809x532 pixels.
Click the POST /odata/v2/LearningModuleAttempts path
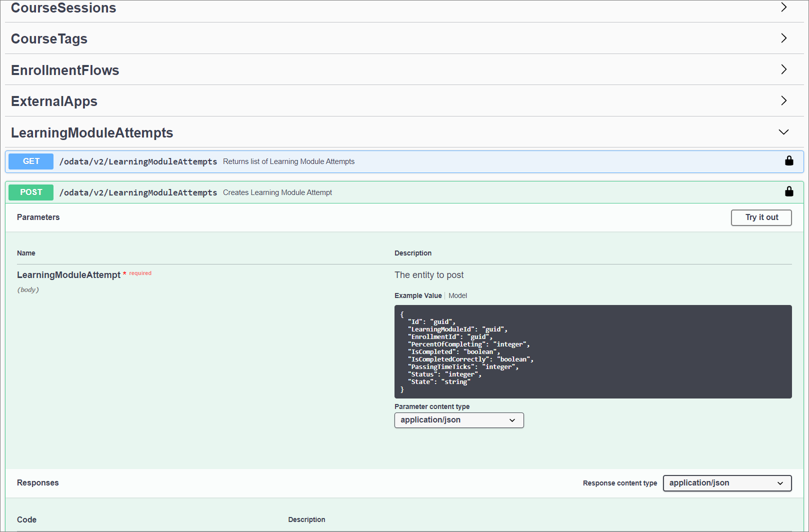click(138, 193)
